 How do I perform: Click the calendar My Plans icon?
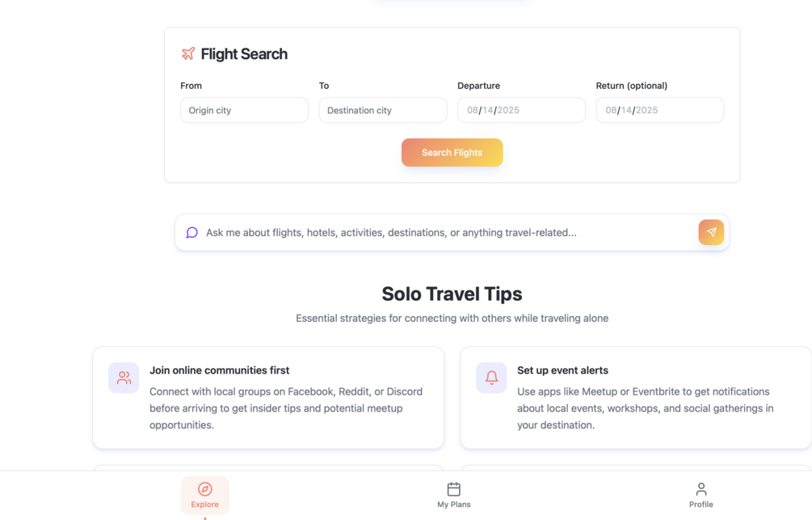[454, 489]
